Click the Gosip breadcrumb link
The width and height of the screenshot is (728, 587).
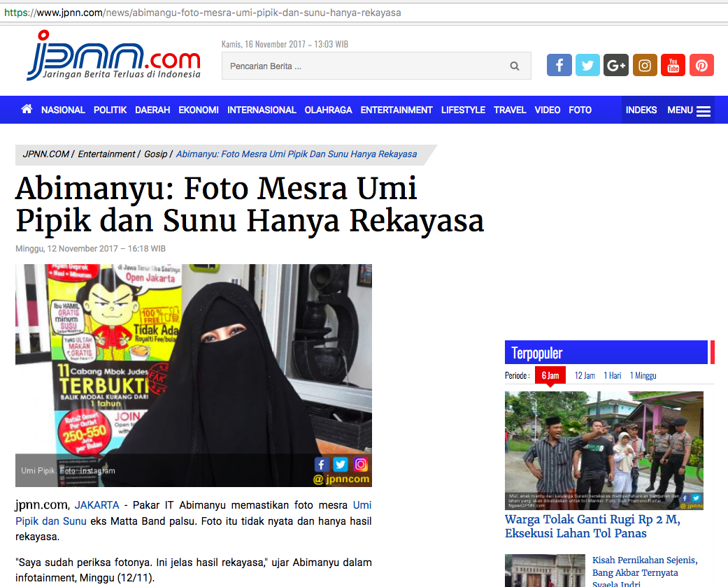(155, 154)
